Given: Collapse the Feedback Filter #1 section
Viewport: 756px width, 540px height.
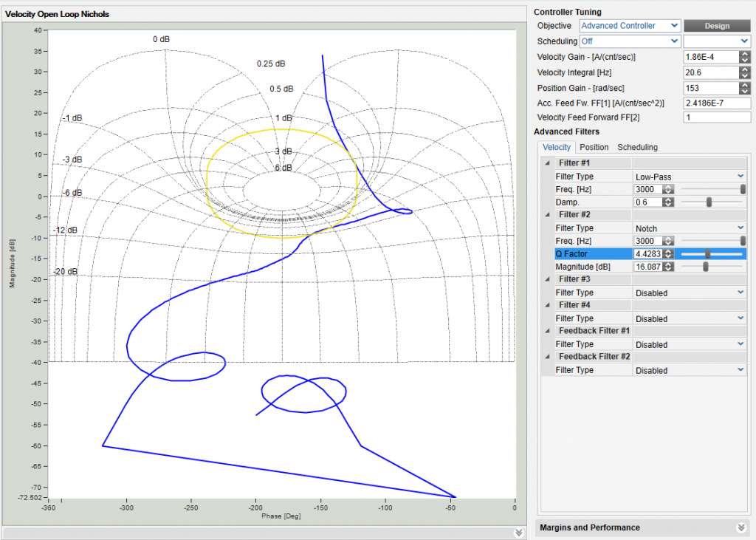Looking at the screenshot, I should [x=548, y=331].
